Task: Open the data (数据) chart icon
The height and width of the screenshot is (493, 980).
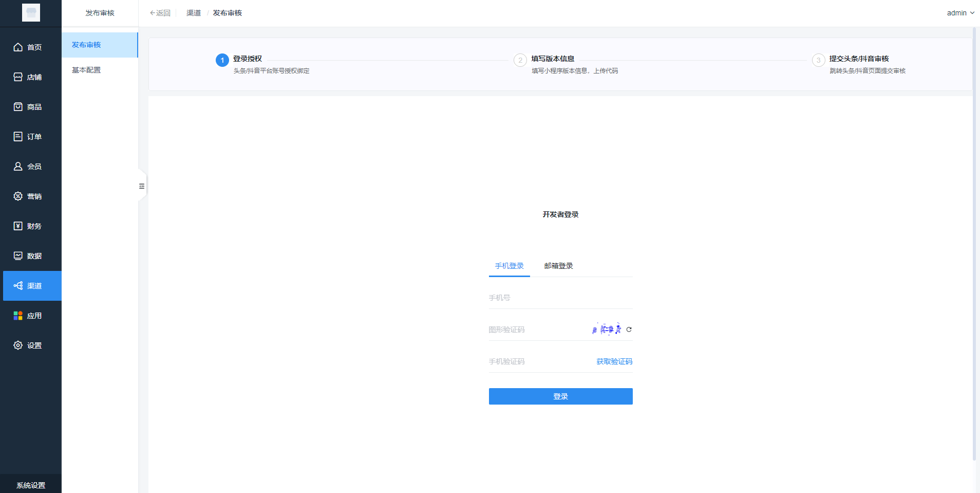Action: click(18, 256)
